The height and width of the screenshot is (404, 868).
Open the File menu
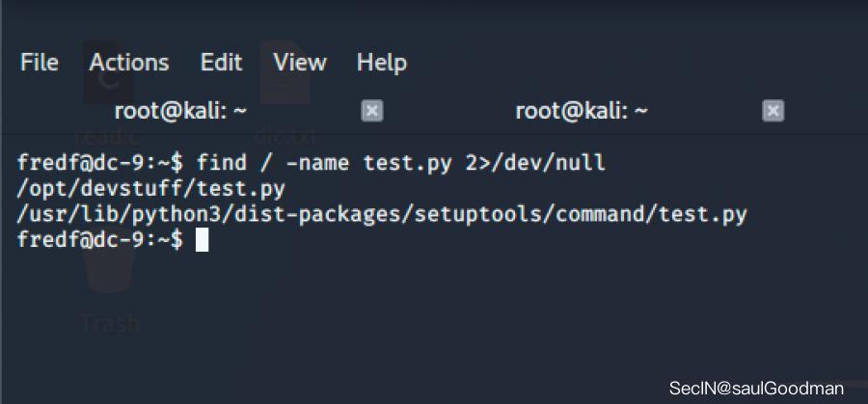pos(40,63)
